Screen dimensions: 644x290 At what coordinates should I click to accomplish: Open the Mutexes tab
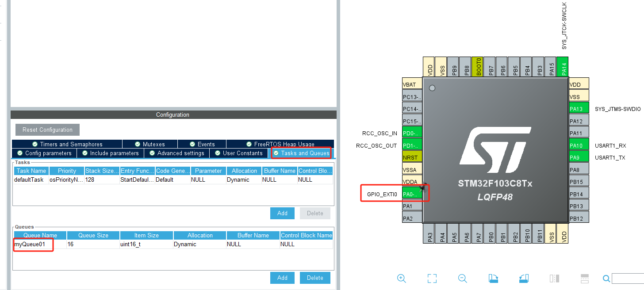[150, 144]
